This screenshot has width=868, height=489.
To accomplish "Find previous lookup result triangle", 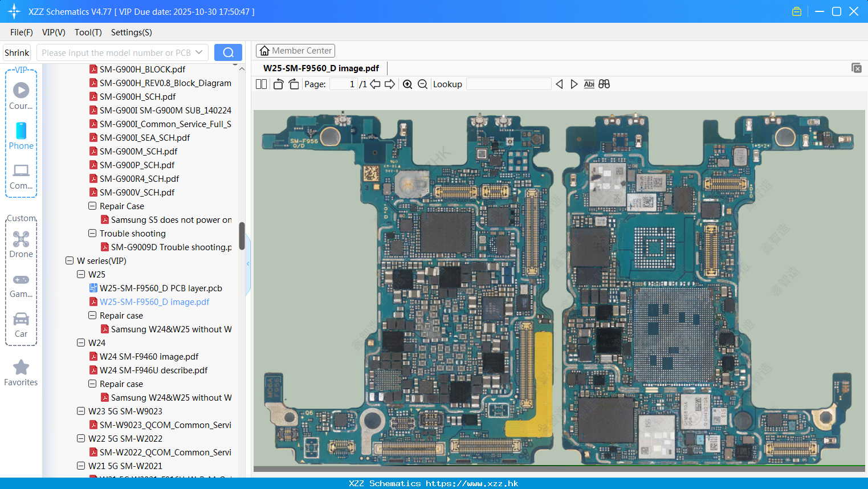I will coord(559,84).
